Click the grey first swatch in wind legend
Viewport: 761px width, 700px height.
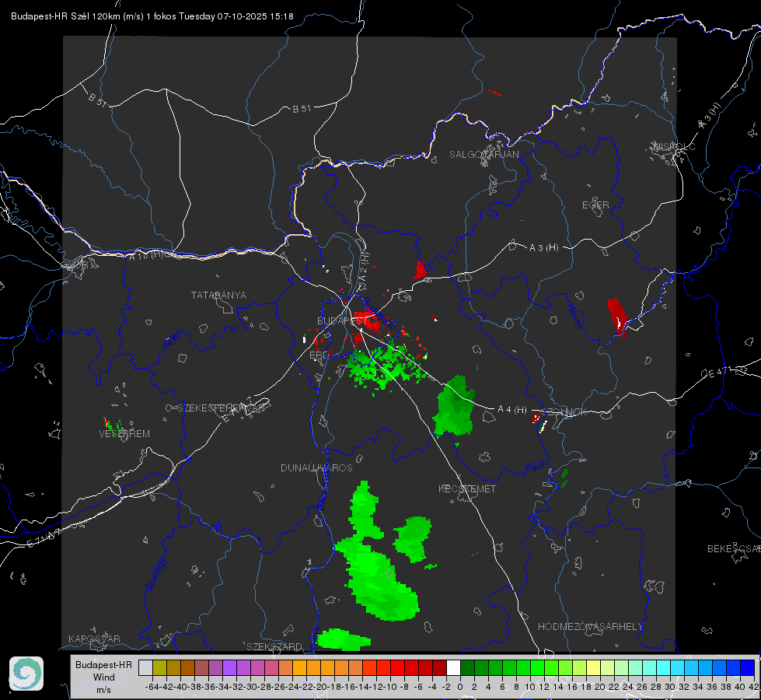tap(145, 667)
